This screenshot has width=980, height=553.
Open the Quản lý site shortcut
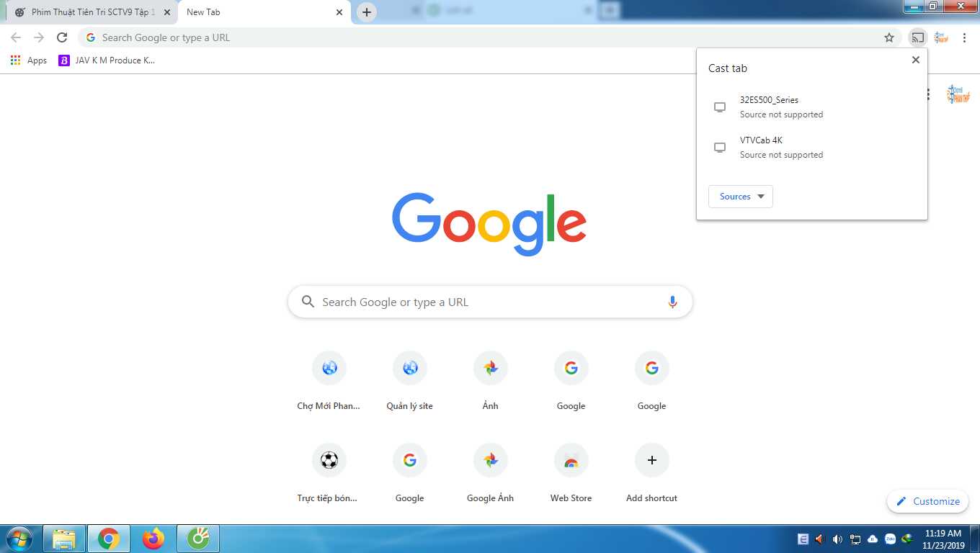point(409,382)
